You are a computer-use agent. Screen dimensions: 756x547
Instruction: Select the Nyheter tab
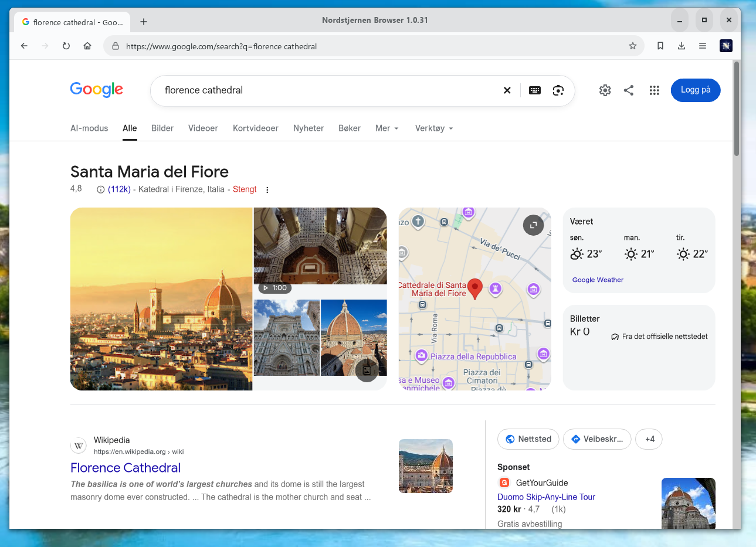(308, 128)
